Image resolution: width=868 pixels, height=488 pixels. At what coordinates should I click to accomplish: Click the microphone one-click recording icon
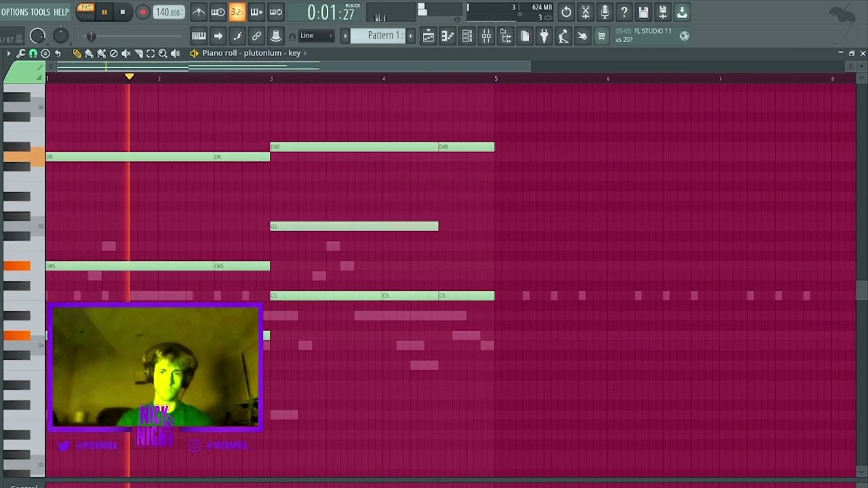point(605,12)
